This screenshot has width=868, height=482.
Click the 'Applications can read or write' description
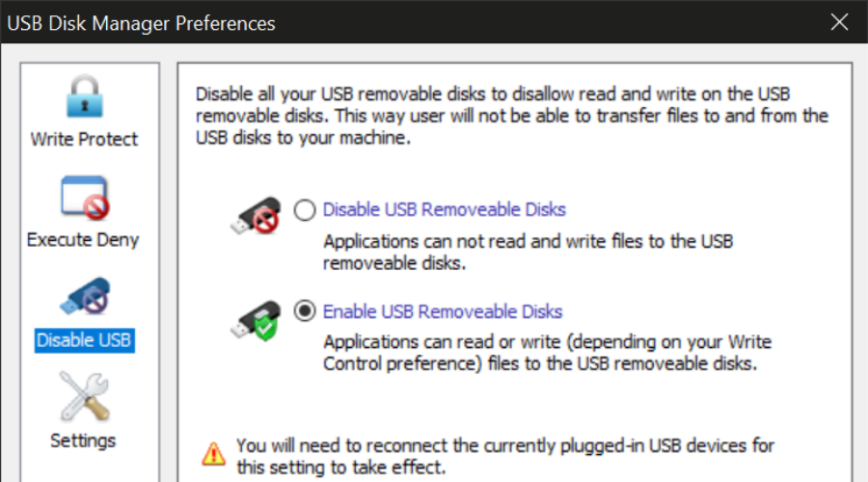pos(547,353)
